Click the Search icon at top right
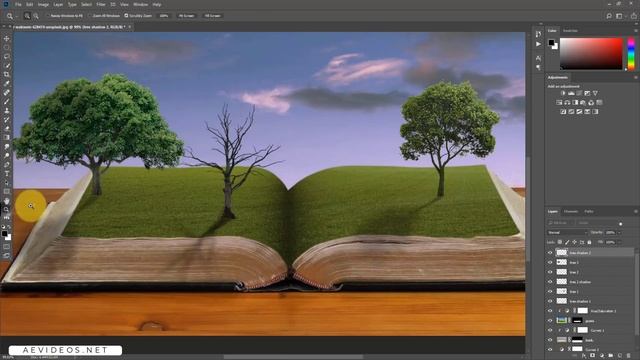640x360 pixels. click(609, 16)
